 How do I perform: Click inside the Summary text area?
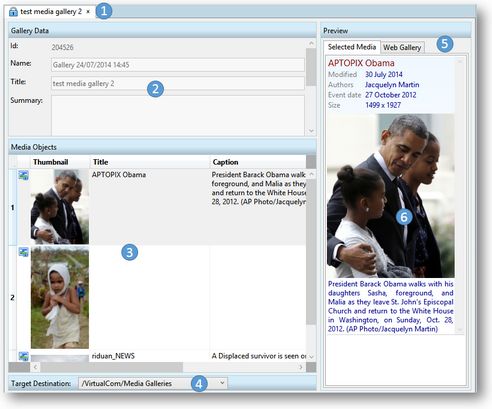pos(178,116)
